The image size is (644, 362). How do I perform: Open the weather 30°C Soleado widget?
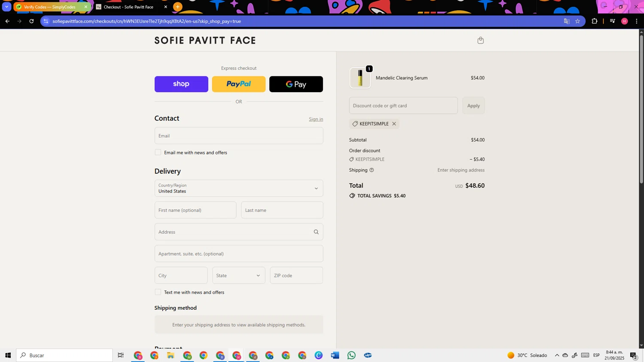pos(527,355)
